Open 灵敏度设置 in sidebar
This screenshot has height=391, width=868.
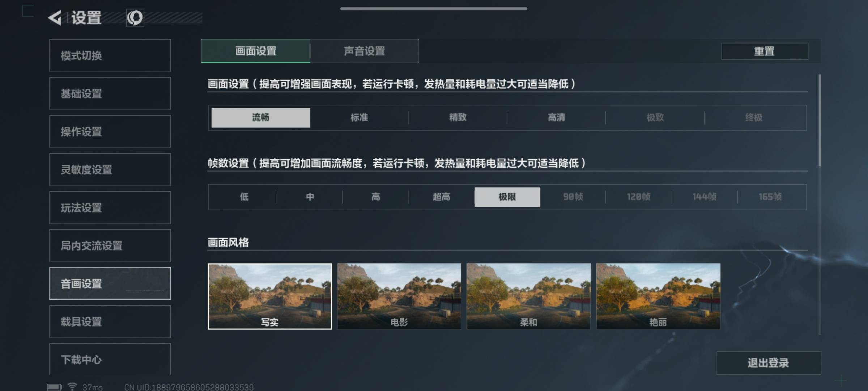(110, 169)
